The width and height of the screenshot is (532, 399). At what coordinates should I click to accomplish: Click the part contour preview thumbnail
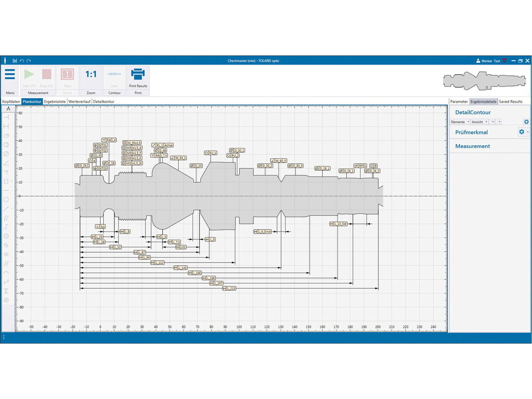[x=483, y=80]
